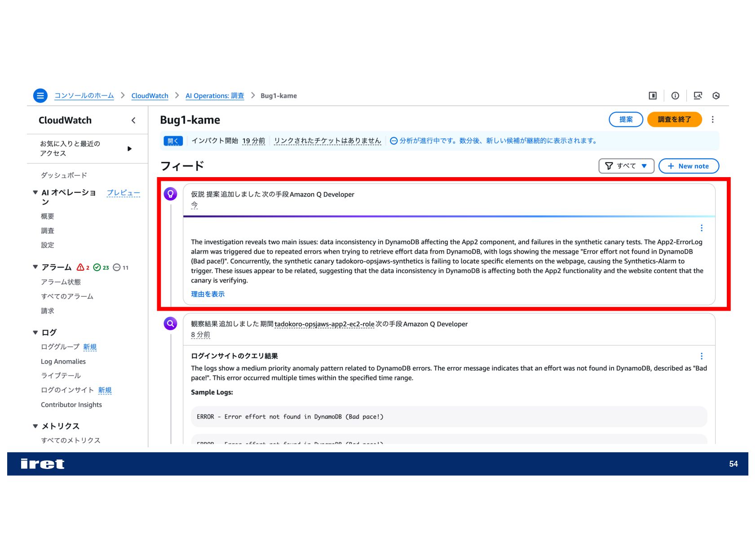
Task: Click the hexagon settings icon in header
Action: [716, 96]
